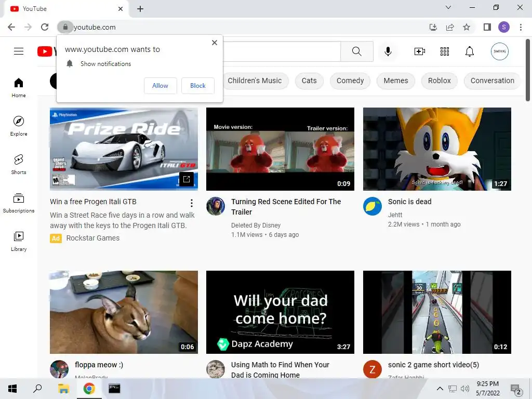Image resolution: width=532 pixels, height=399 pixels.
Task: Open the Command Prompt taskbar icon
Action: click(114, 389)
